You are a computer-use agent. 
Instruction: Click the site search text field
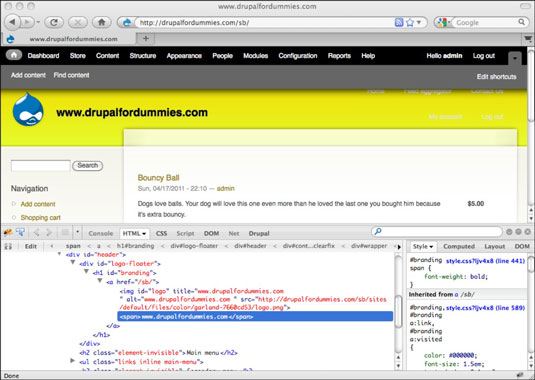click(x=41, y=166)
